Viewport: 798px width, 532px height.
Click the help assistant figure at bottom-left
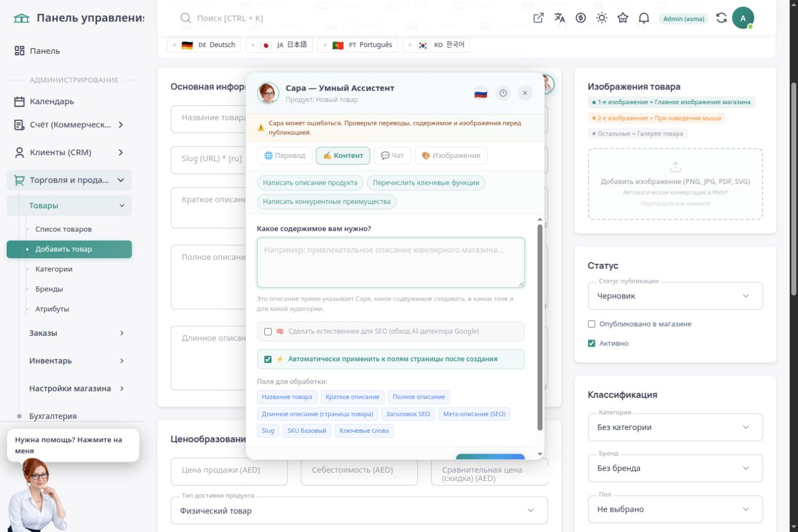pyautogui.click(x=37, y=495)
